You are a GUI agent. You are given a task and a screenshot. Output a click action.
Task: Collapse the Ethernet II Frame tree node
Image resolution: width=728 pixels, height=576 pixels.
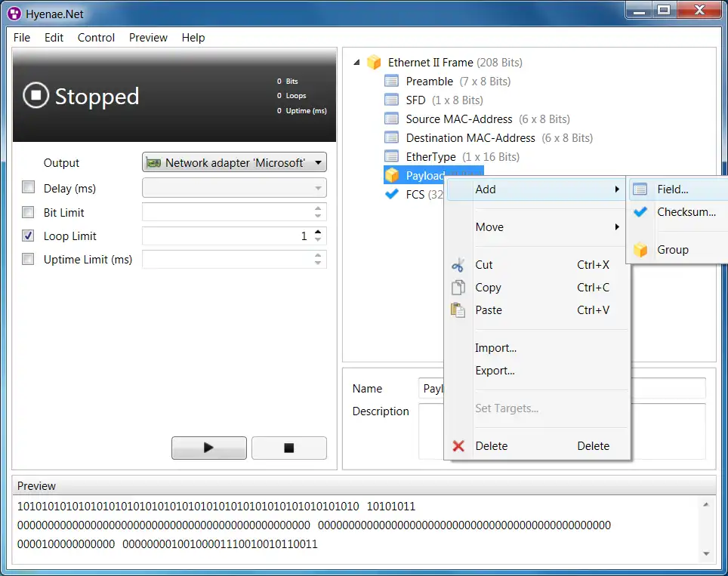356,62
